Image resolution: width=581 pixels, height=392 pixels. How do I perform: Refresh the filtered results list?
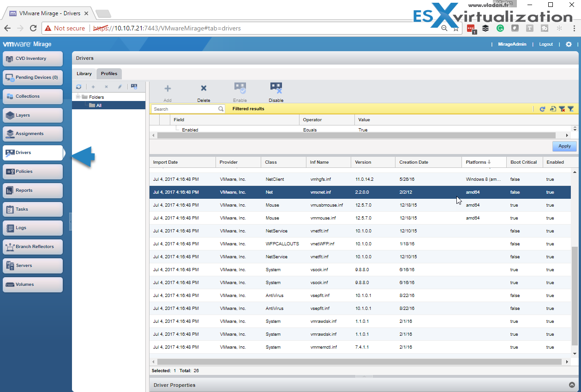[x=543, y=109]
